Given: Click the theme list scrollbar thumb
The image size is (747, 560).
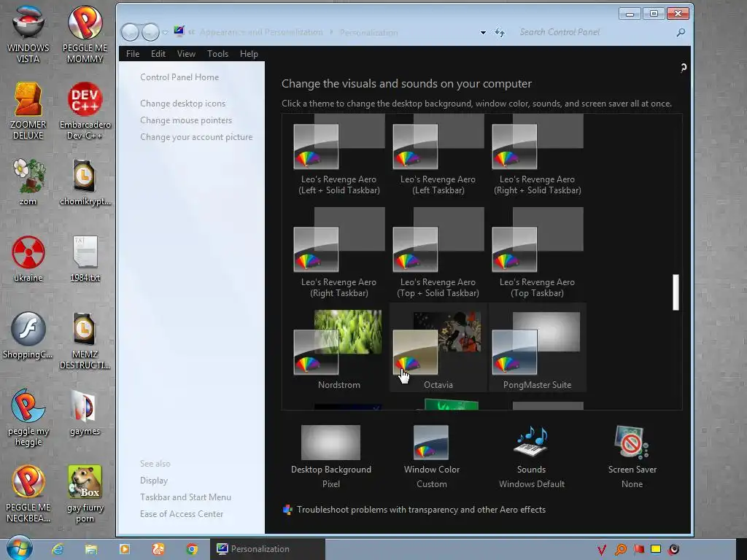Looking at the screenshot, I should coord(676,292).
